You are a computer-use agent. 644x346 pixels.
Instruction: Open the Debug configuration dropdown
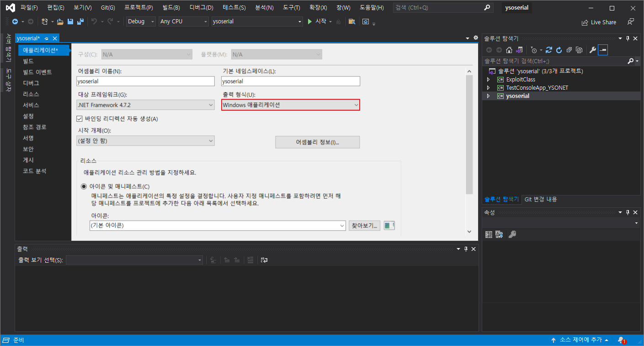141,22
